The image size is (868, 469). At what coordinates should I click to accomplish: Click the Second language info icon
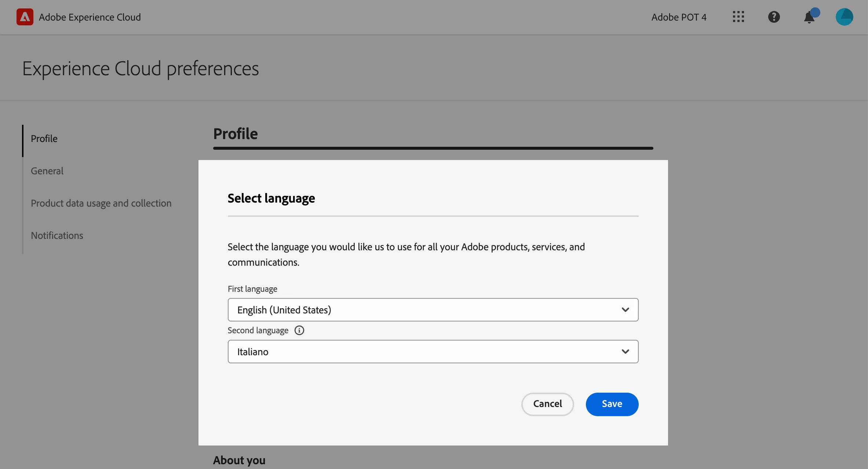click(299, 330)
